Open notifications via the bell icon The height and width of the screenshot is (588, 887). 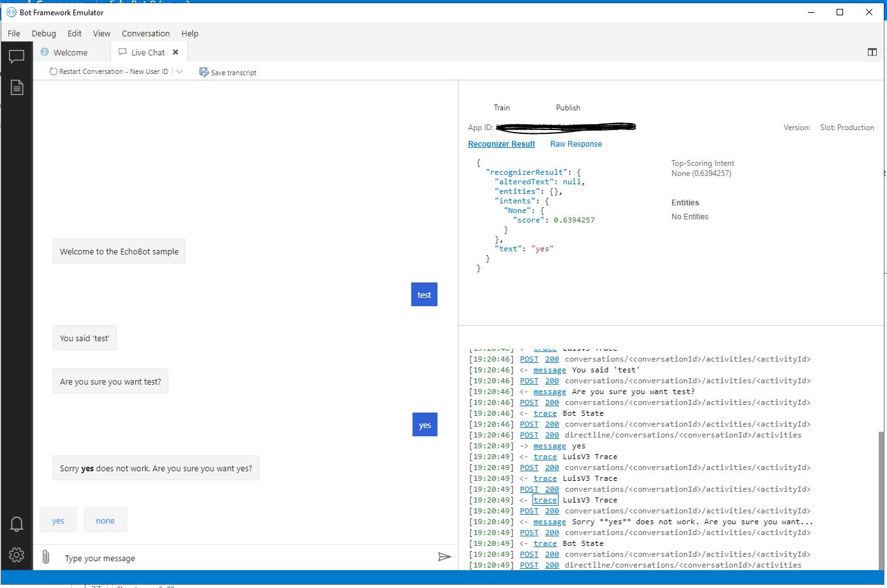click(17, 524)
